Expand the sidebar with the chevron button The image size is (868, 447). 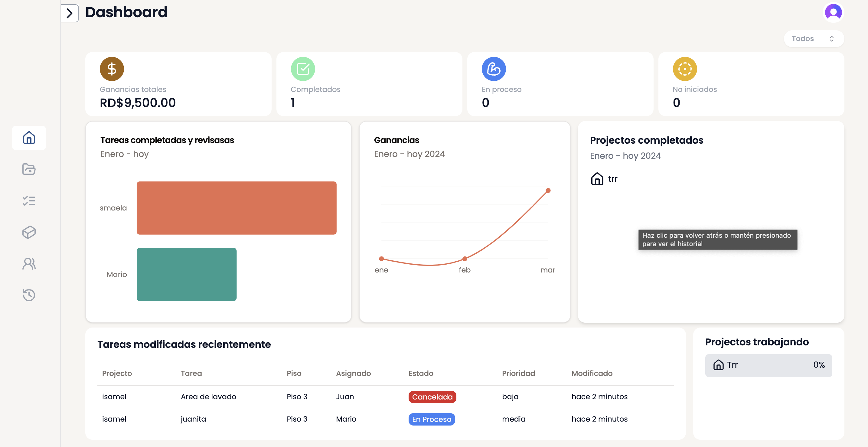(70, 13)
